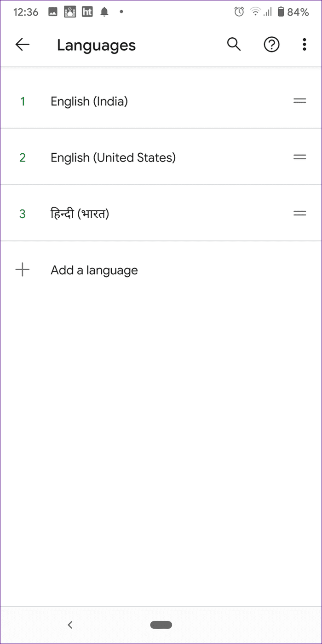322x644 pixels.
Task: Tap Add a language
Action: (94, 270)
